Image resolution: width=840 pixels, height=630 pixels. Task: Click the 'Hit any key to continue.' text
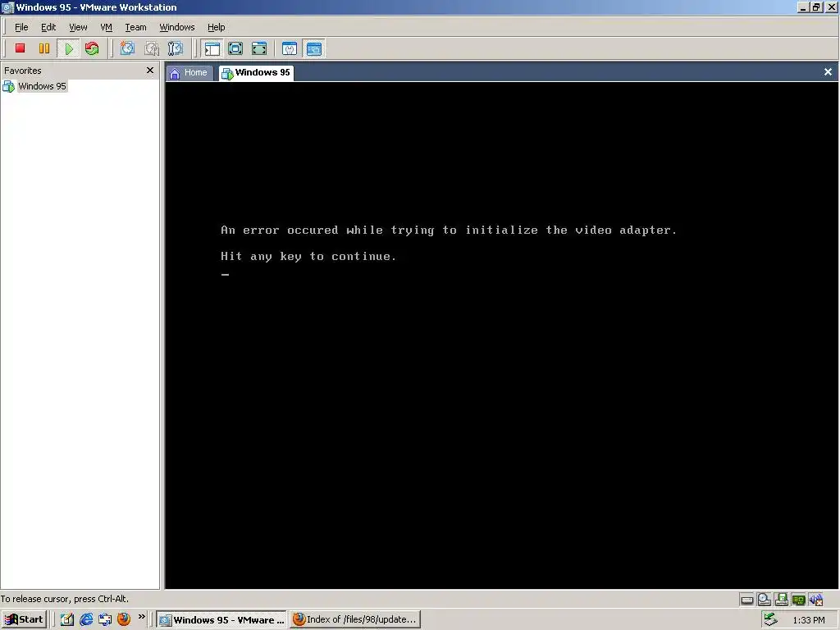[308, 257]
